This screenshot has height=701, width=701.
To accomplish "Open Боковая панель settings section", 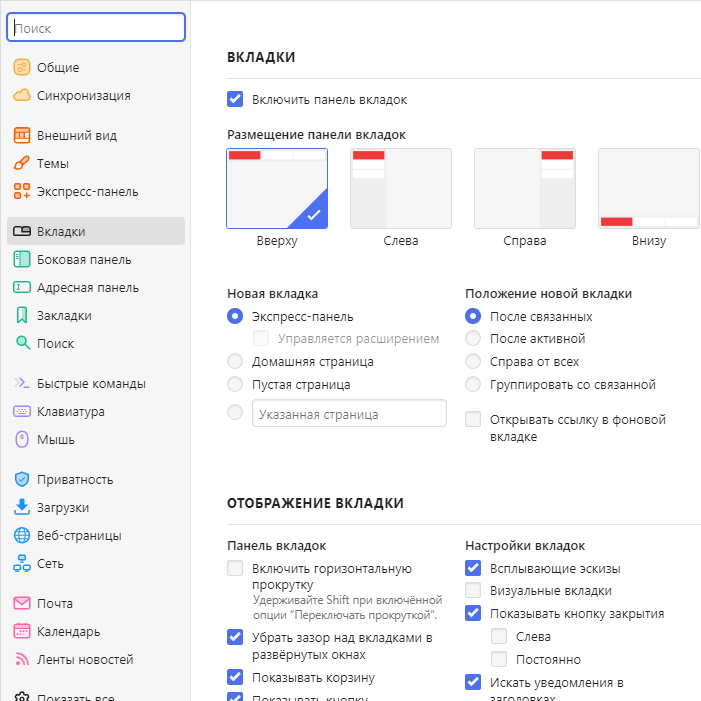I will click(84, 260).
